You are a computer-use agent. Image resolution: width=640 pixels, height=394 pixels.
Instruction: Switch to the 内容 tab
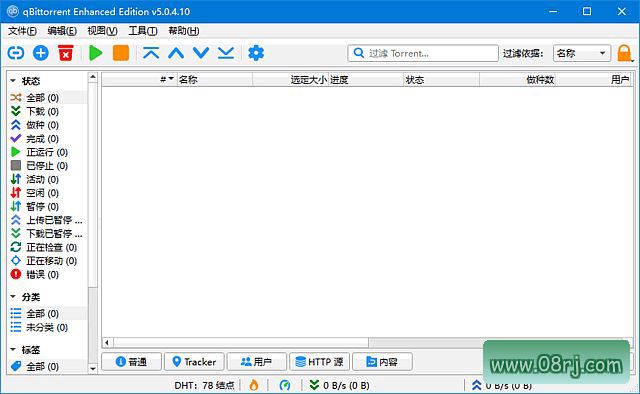(382, 362)
